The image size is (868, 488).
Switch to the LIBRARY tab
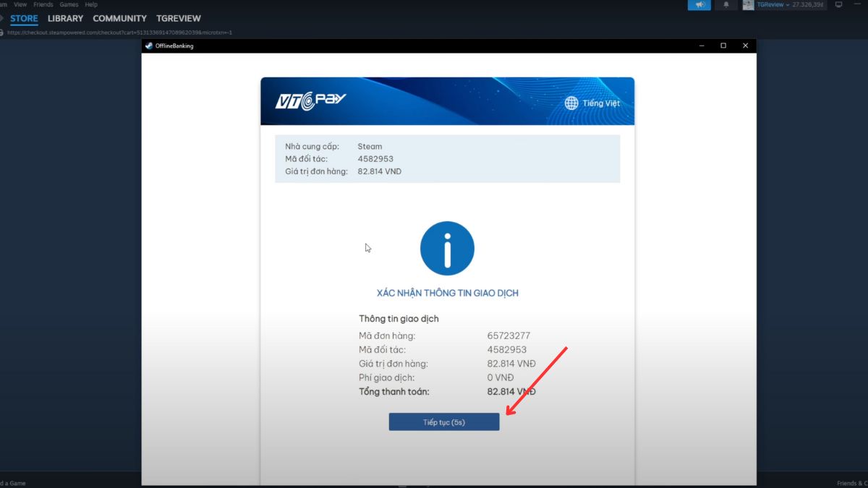(x=65, y=18)
